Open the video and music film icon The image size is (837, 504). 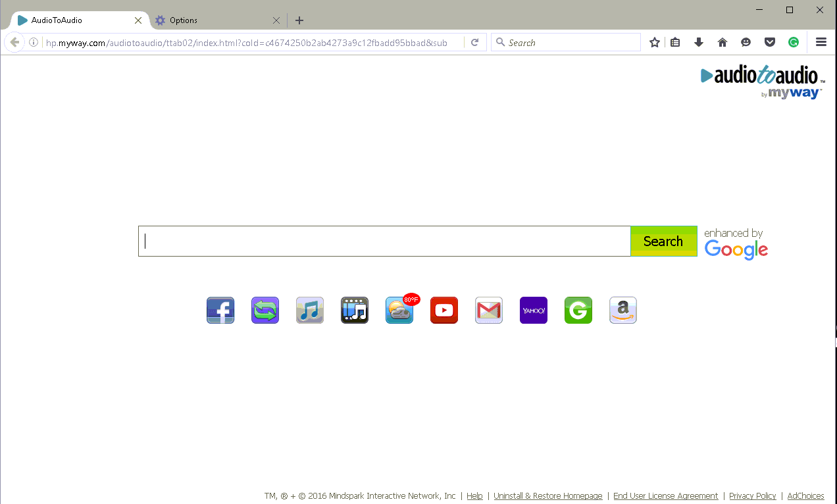point(355,311)
